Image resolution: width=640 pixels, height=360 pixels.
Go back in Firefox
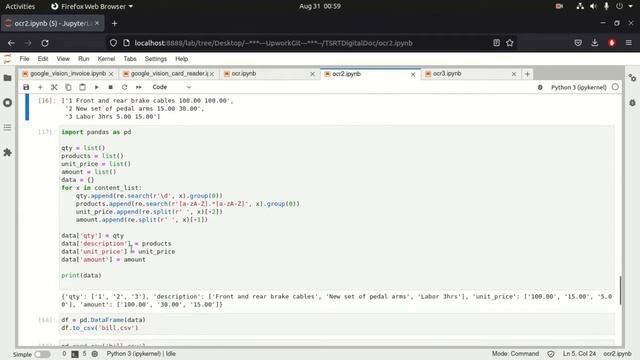(11, 43)
